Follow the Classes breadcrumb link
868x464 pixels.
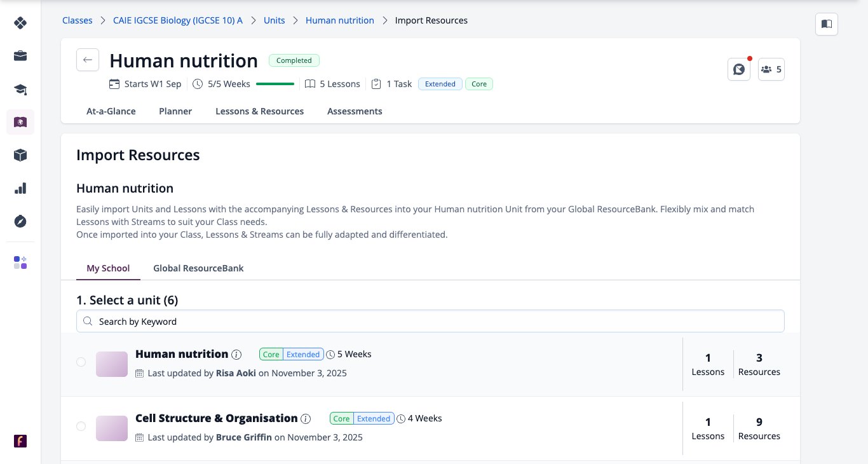click(x=78, y=20)
